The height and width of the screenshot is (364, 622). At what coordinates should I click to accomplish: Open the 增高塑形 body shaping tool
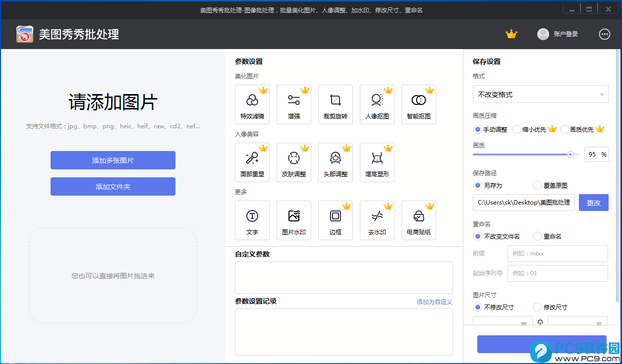[x=377, y=162]
